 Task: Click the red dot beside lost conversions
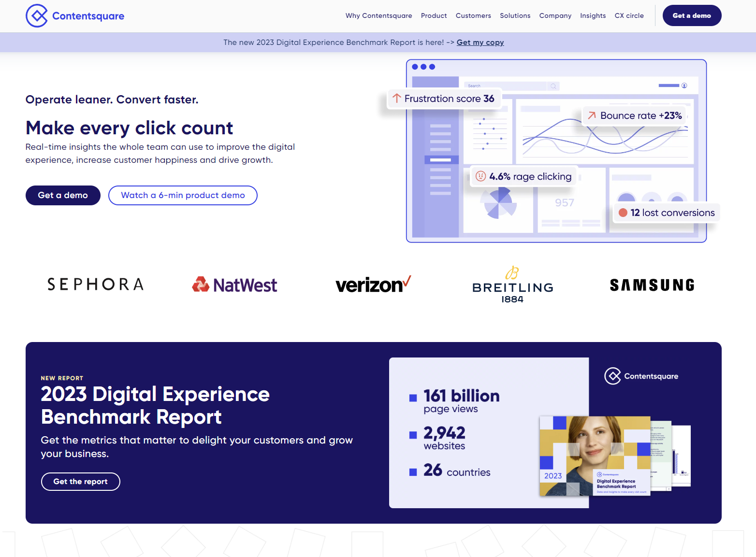pos(623,213)
